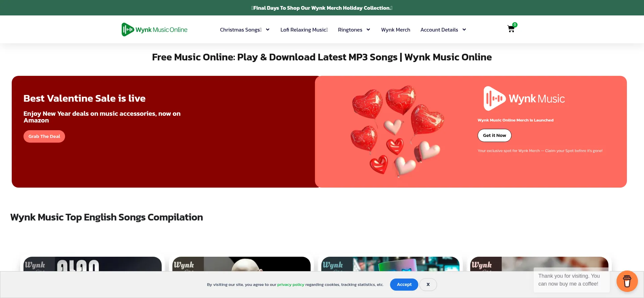
Task: Expand the Christmas Songs dropdown arrow
Action: pos(268,30)
